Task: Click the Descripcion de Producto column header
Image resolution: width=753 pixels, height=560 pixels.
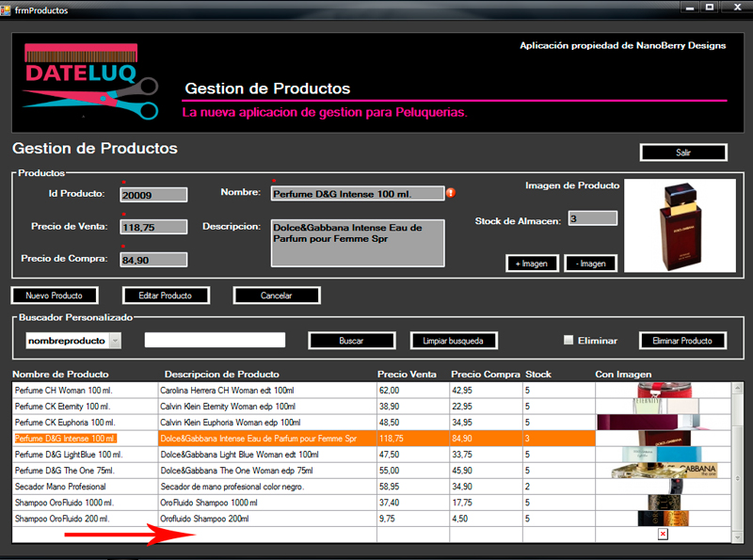Action: point(222,375)
